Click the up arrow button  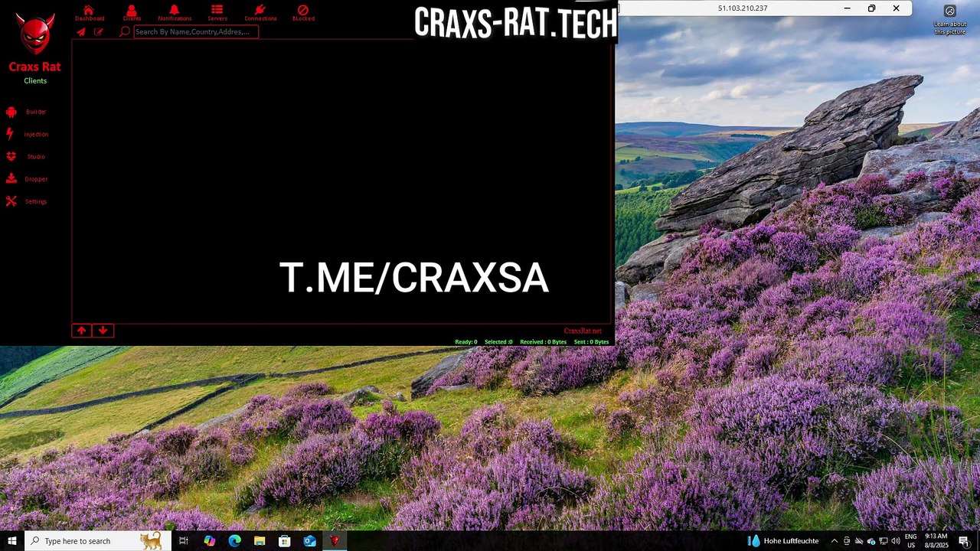coord(82,331)
